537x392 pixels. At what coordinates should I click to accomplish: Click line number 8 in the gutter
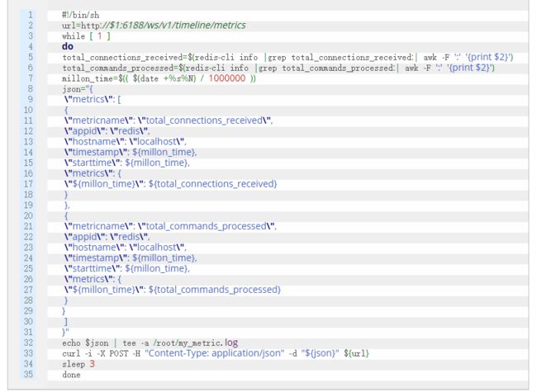tap(31, 89)
